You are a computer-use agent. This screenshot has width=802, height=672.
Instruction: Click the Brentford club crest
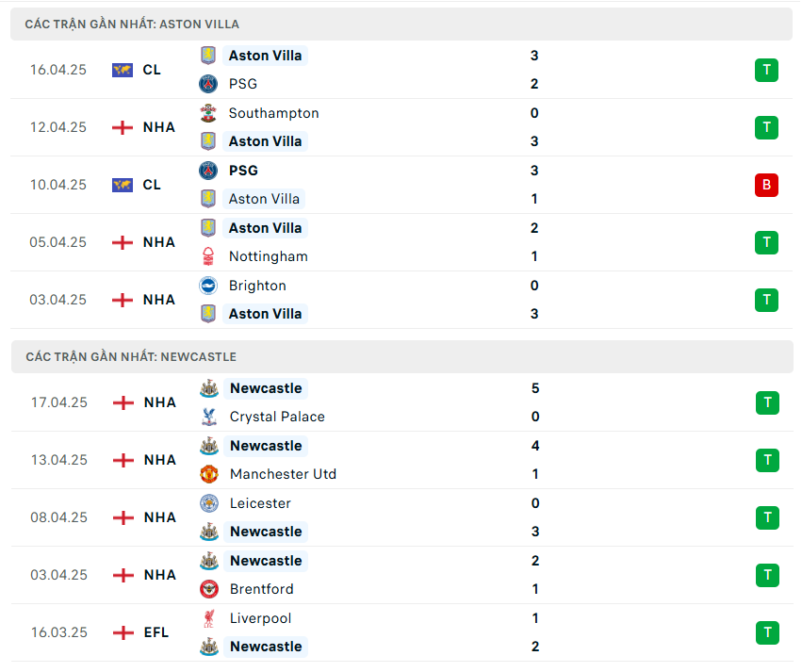tap(209, 589)
